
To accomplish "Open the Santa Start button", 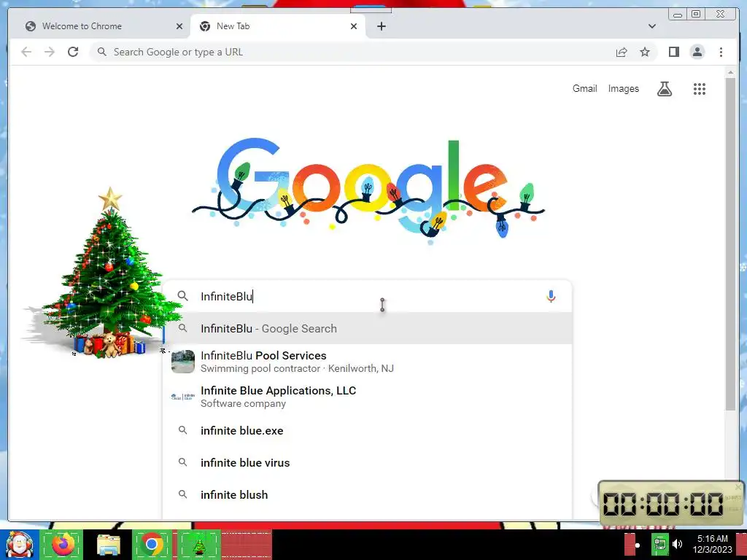I will tap(19, 545).
